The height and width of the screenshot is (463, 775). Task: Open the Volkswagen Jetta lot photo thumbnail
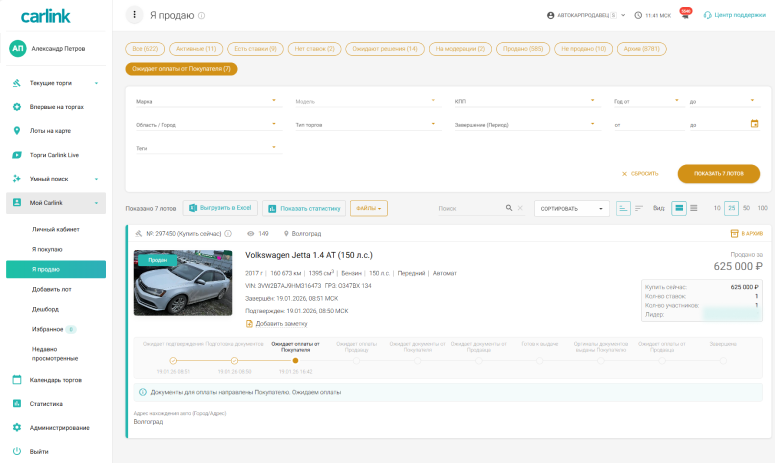click(x=183, y=282)
